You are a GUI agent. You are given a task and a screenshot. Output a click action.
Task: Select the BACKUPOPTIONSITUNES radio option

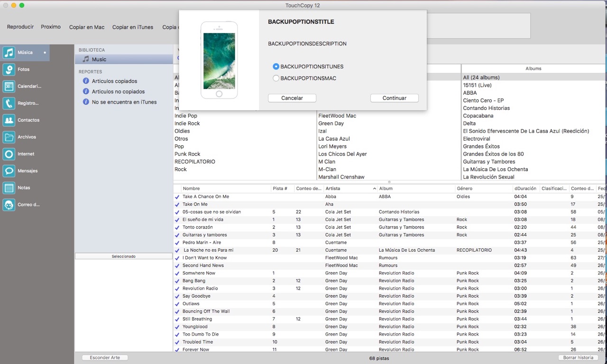(x=276, y=67)
